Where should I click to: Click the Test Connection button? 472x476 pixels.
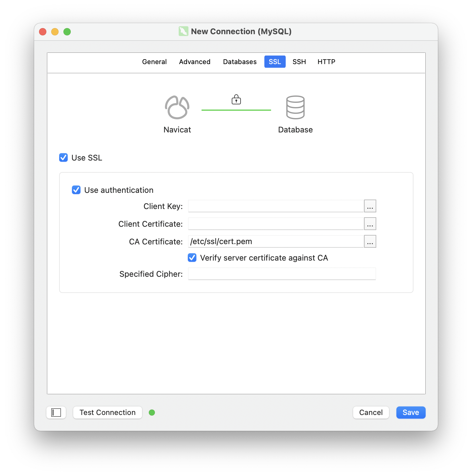(107, 412)
